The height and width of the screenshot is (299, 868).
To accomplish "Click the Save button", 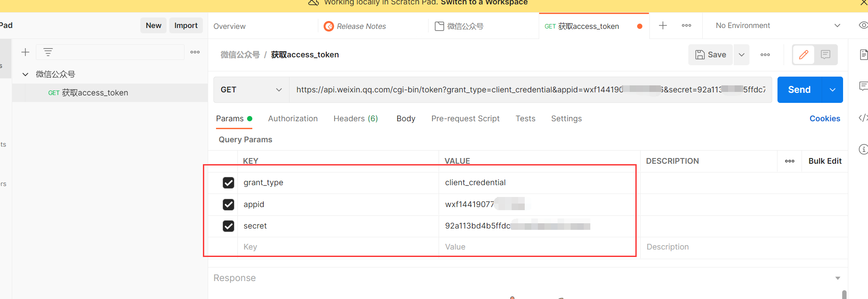I will 711,55.
